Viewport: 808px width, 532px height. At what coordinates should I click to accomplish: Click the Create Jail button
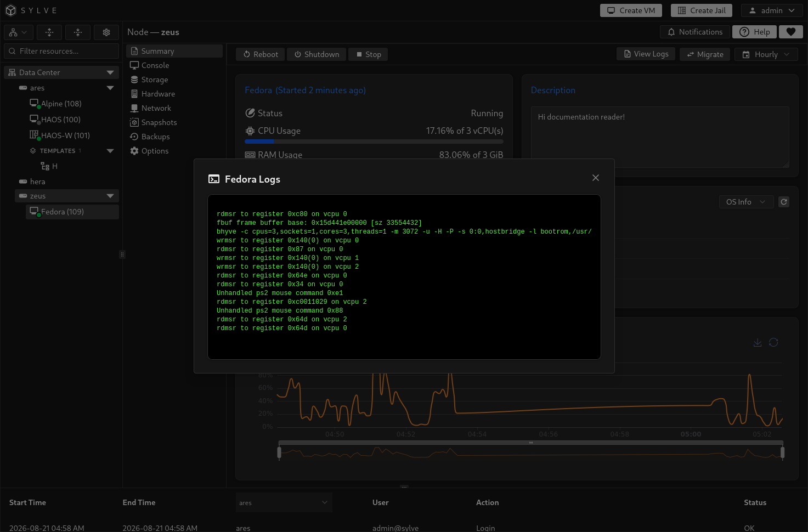pyautogui.click(x=702, y=10)
